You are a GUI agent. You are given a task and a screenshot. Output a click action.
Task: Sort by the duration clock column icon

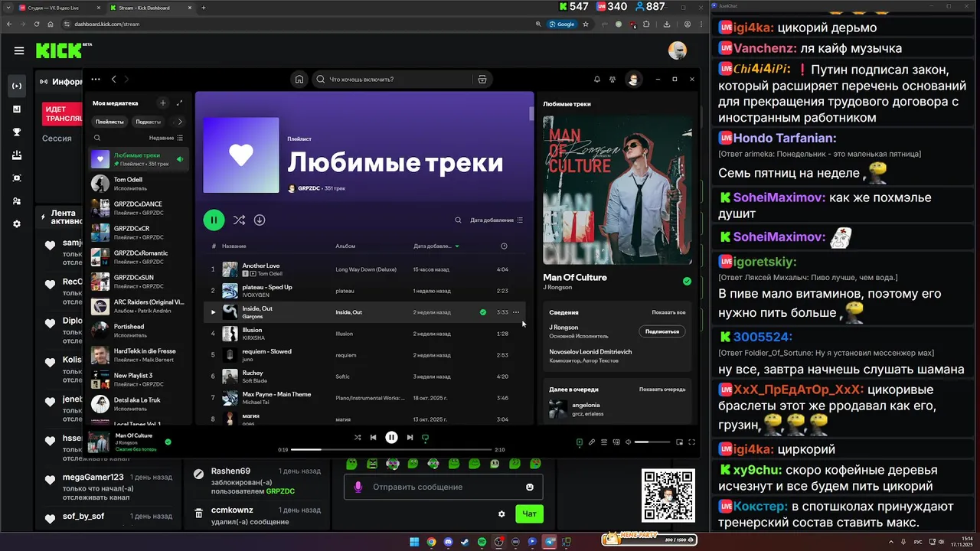[504, 246]
